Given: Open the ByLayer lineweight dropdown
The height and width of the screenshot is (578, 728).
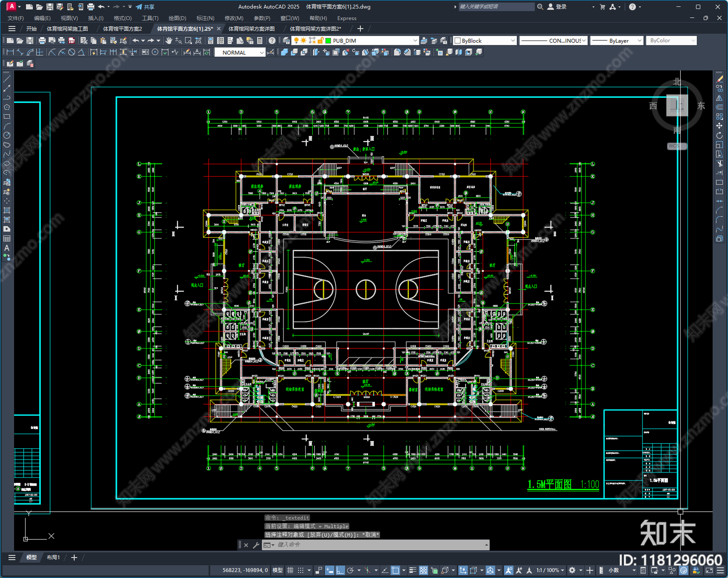Looking at the screenshot, I should [x=639, y=41].
